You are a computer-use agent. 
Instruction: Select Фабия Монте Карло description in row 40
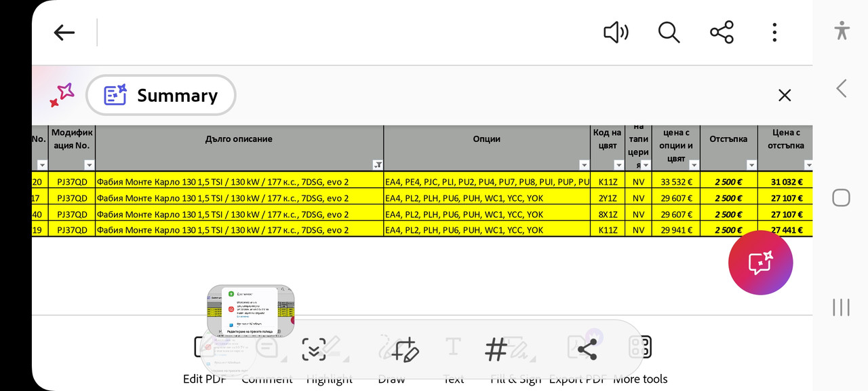(x=239, y=214)
